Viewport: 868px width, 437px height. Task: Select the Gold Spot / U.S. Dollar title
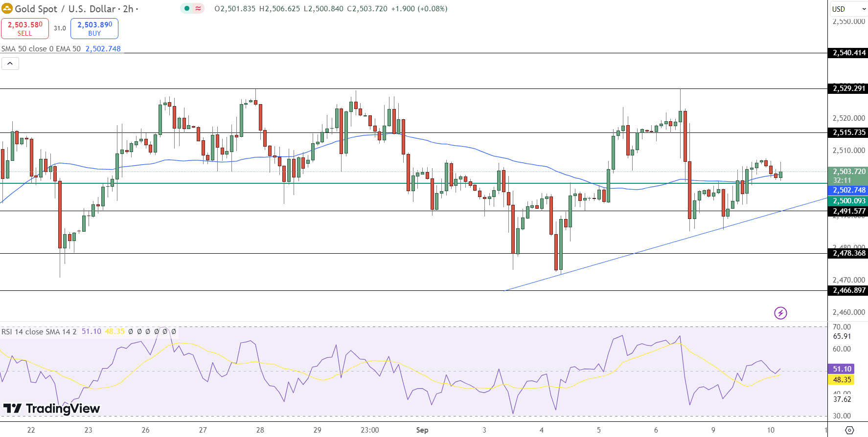click(x=65, y=9)
